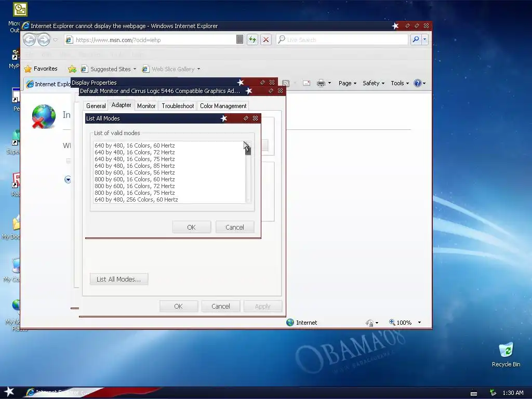This screenshot has height=399, width=532.
Task: Click OK in the adapter properties dialog
Action: tap(179, 306)
